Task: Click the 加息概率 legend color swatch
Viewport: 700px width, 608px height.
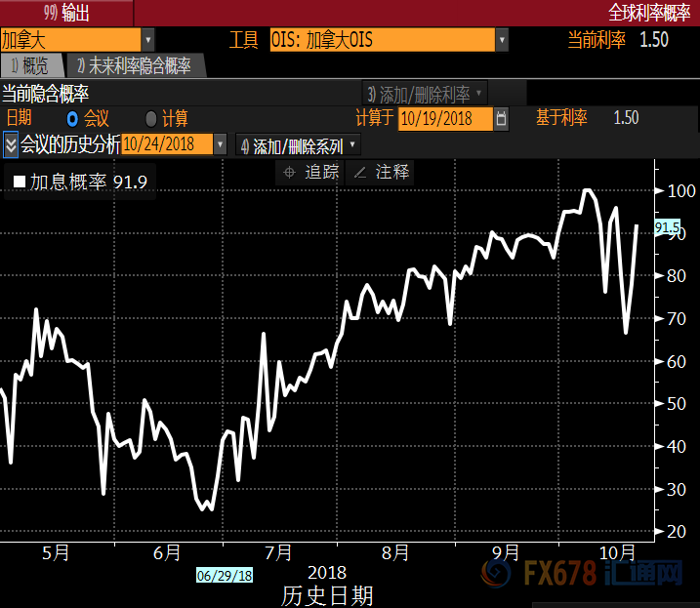Action: [20, 182]
